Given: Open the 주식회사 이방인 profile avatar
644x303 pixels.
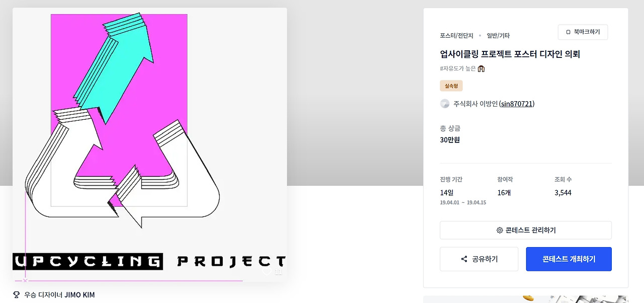Looking at the screenshot, I should [445, 104].
